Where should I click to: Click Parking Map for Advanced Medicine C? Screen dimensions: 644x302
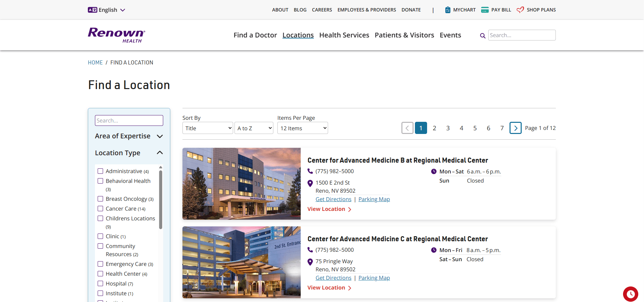click(374, 278)
